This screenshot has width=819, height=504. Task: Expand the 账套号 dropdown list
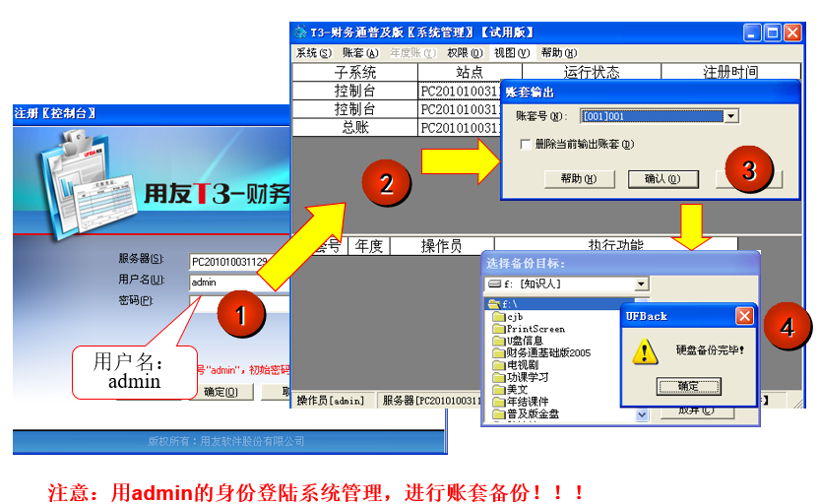tap(730, 116)
